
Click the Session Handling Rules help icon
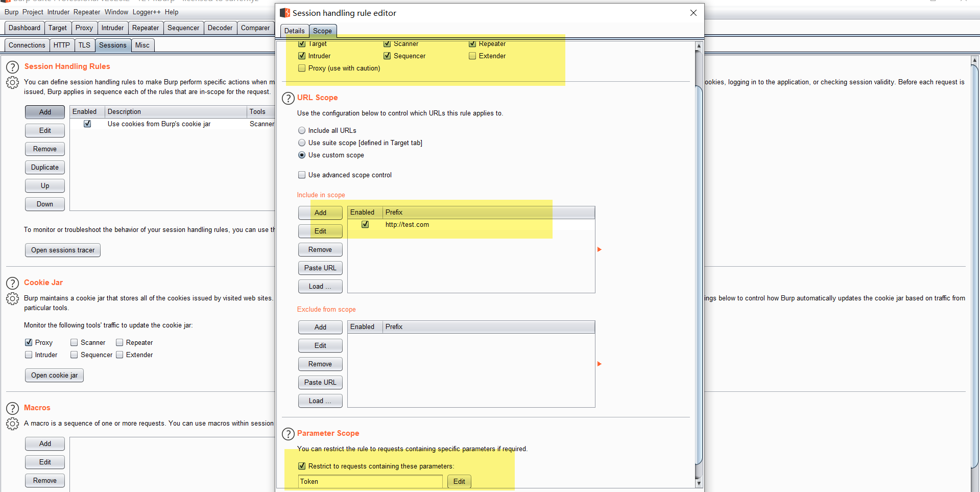[x=13, y=67]
